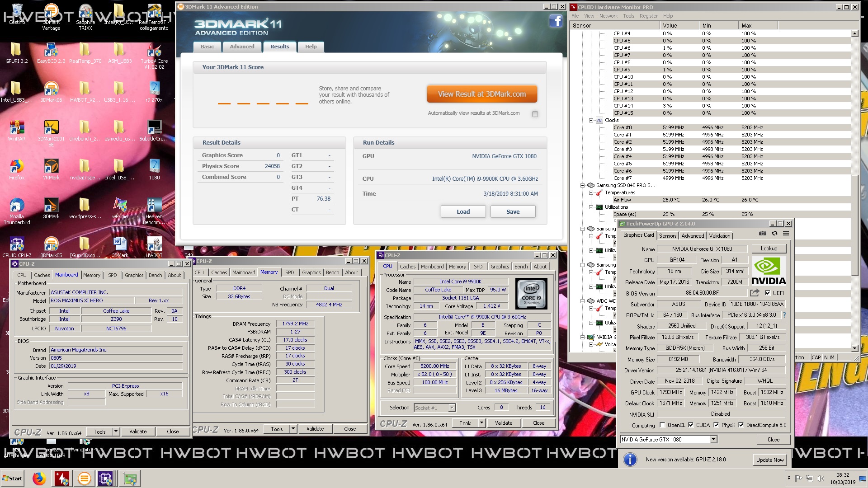Collapse the Air Flow Temperatures node in Hardware Monitor
Screen dimensions: 868x488
click(x=591, y=192)
